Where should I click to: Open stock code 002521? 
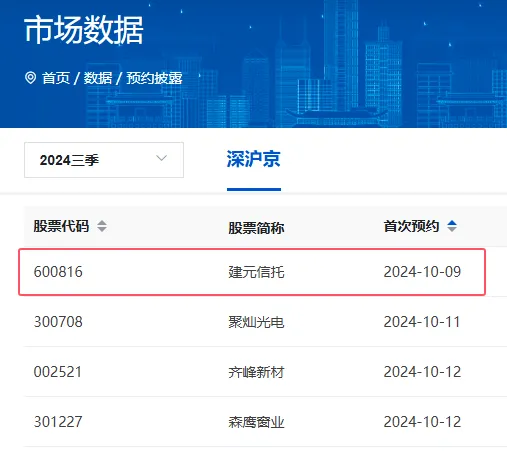[58, 372]
